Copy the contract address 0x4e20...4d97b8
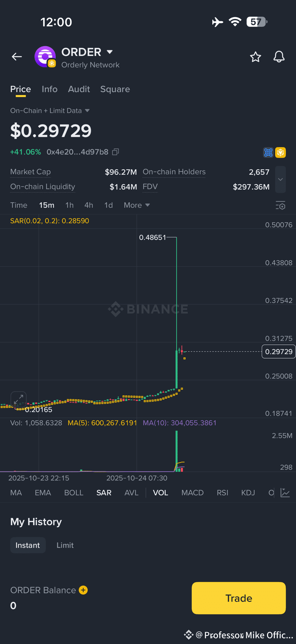296x644 pixels. coord(115,152)
